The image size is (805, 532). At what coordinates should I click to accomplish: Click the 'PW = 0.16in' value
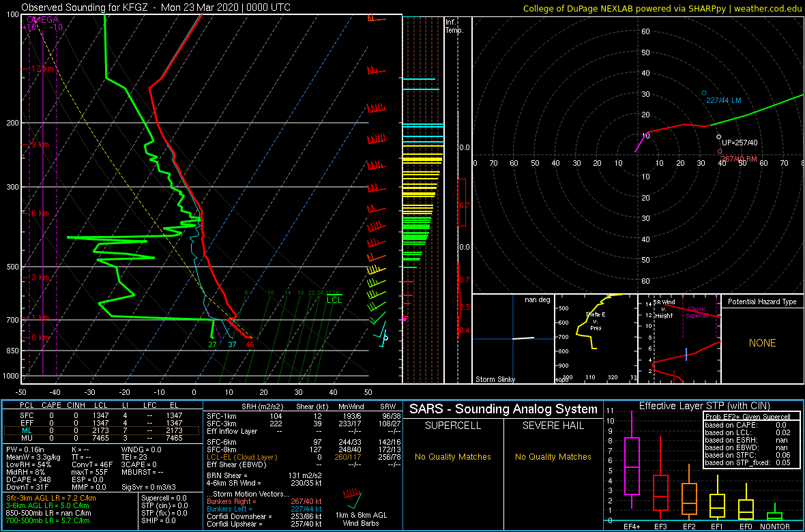(x=25, y=450)
